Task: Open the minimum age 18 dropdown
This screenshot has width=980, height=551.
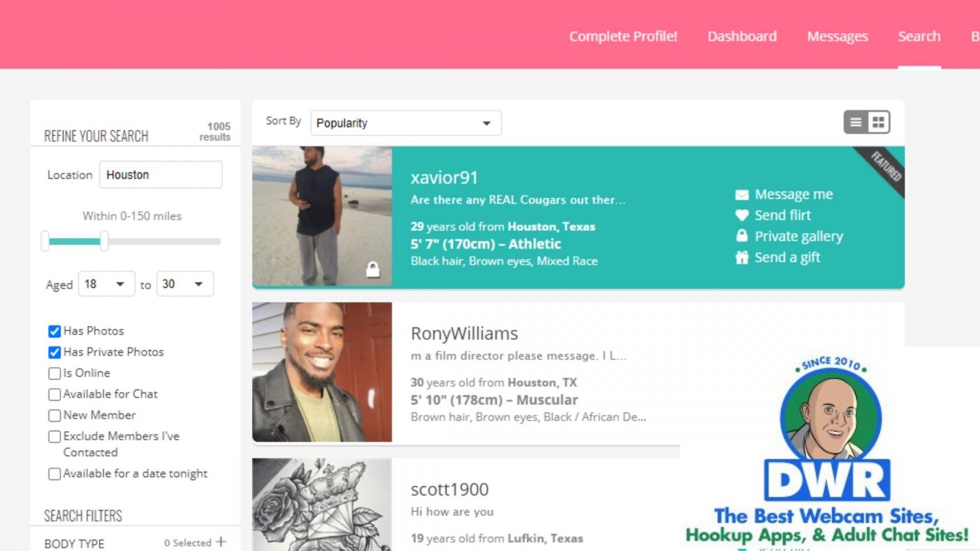Action: (106, 284)
